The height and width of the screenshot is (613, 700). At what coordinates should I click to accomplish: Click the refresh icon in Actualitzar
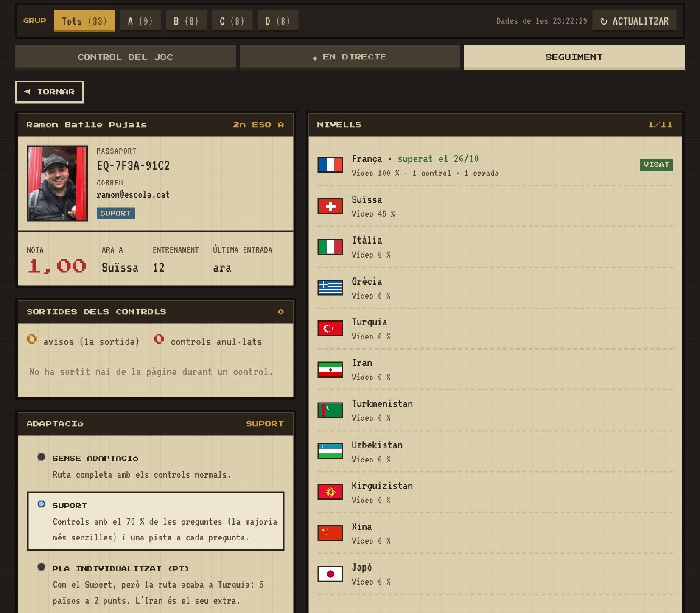click(604, 21)
